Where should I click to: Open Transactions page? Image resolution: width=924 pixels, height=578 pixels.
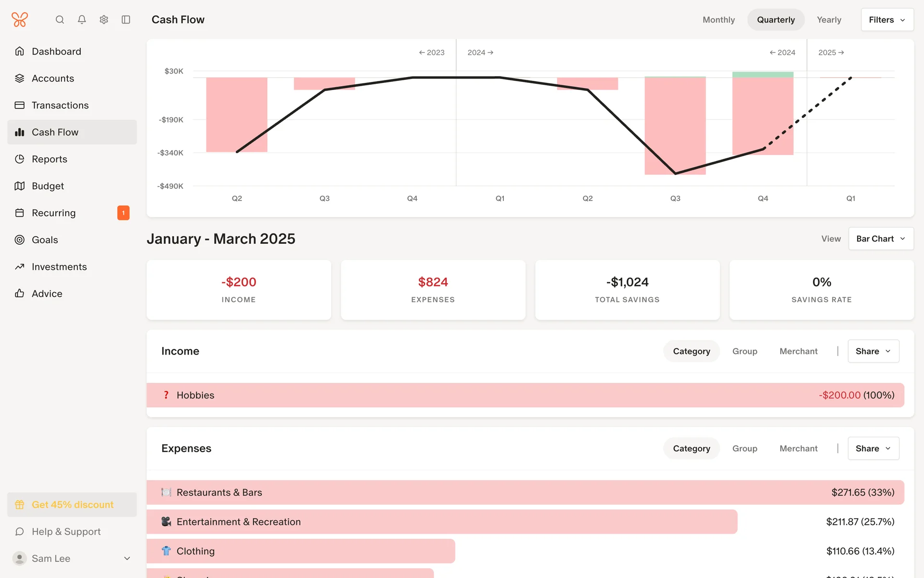tap(60, 105)
